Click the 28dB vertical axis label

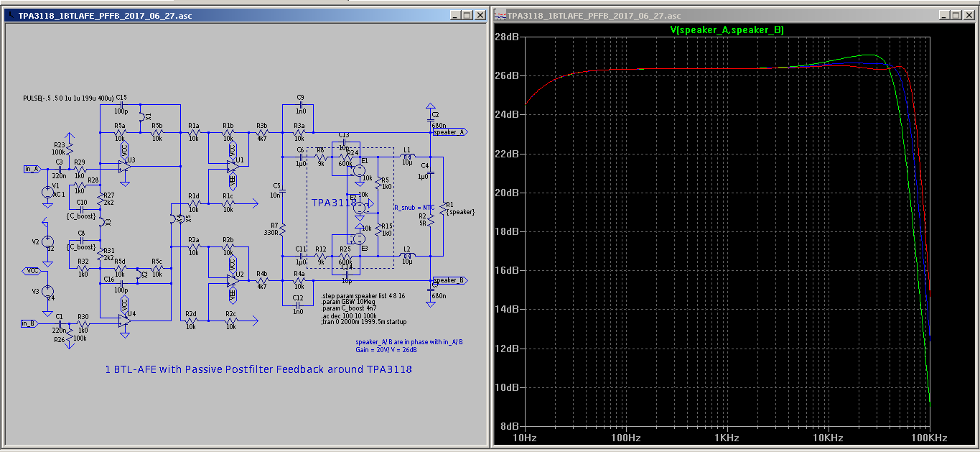(x=507, y=37)
